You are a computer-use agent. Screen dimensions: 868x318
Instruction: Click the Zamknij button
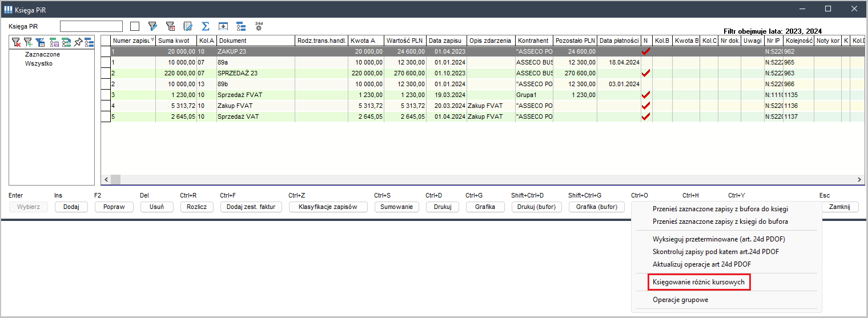[839, 207]
